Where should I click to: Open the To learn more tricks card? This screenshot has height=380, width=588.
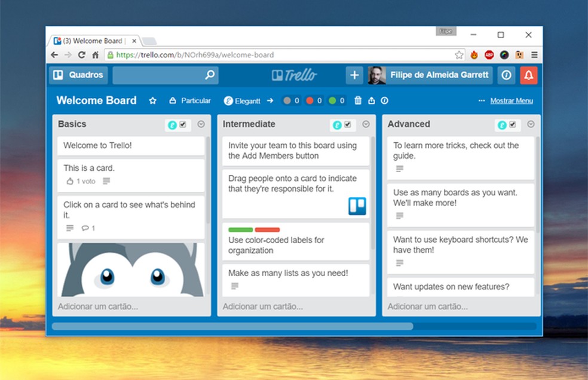point(461,158)
